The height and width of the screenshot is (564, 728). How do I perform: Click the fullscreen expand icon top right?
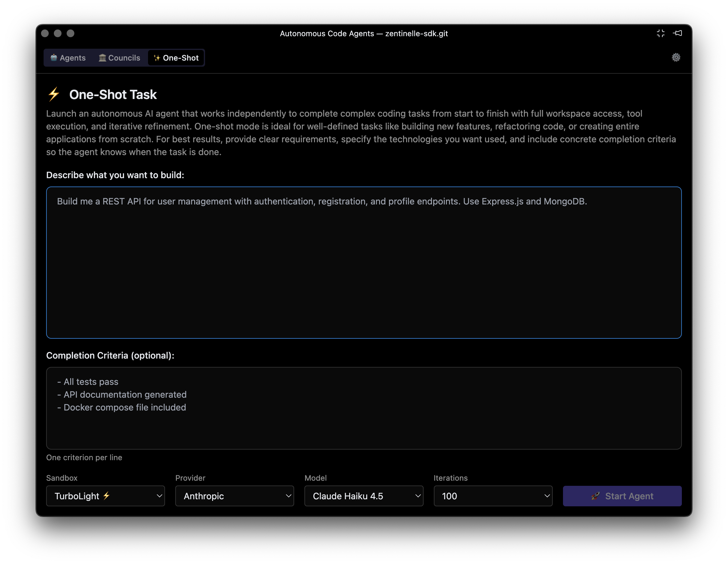[x=661, y=33]
